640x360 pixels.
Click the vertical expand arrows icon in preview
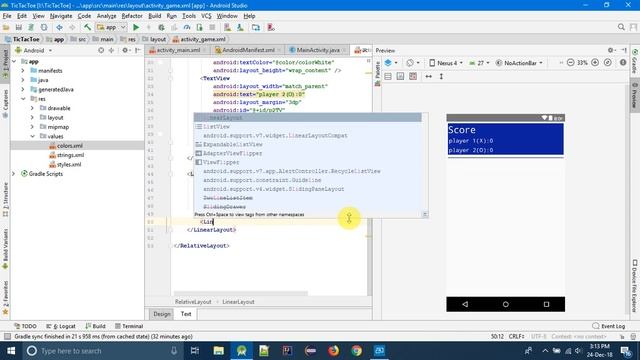441,76
